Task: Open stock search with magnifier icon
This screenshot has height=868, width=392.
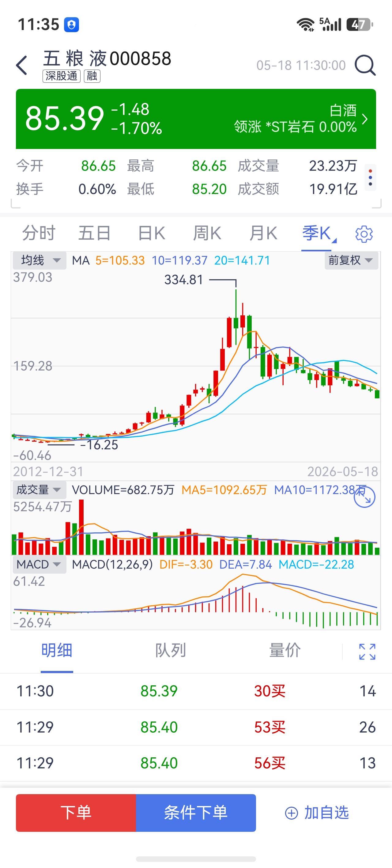Action: click(365, 65)
